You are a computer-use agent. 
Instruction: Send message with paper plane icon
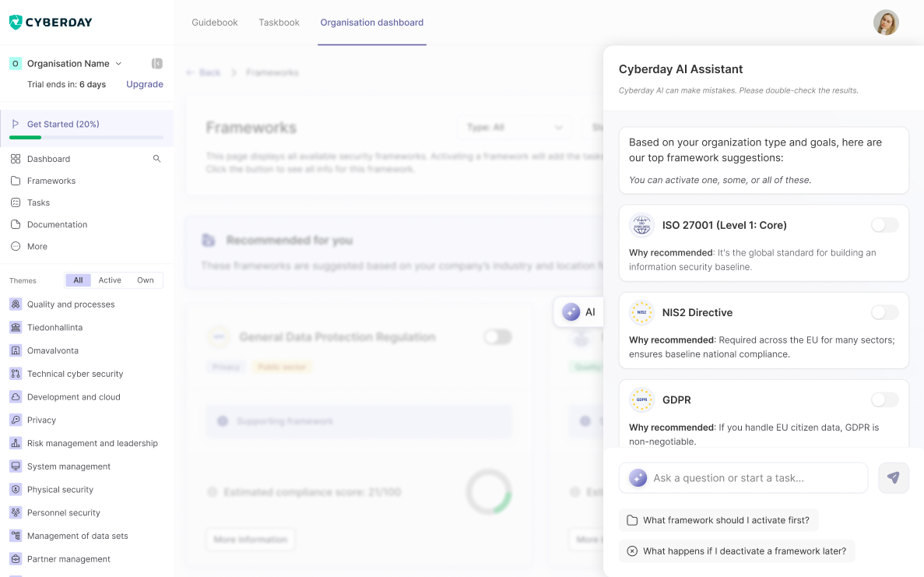click(894, 477)
